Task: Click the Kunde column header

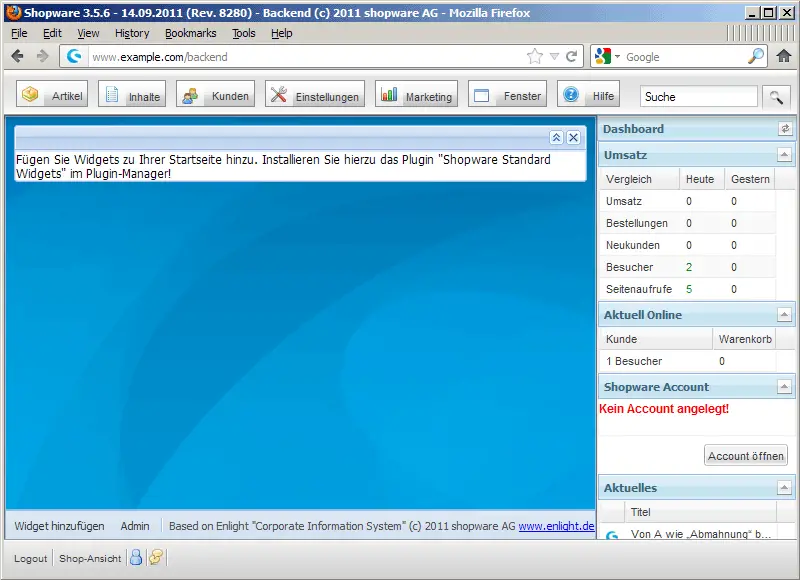Action: (x=655, y=339)
